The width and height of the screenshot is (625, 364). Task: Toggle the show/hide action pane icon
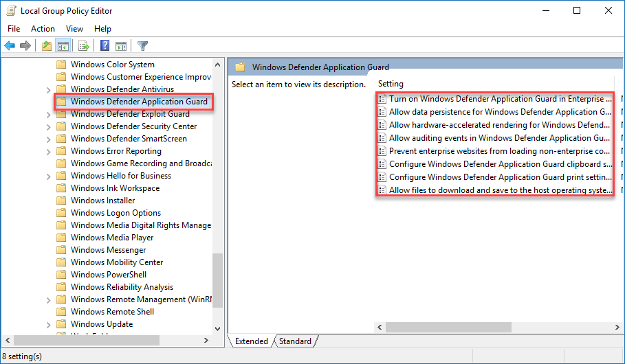coord(121,46)
